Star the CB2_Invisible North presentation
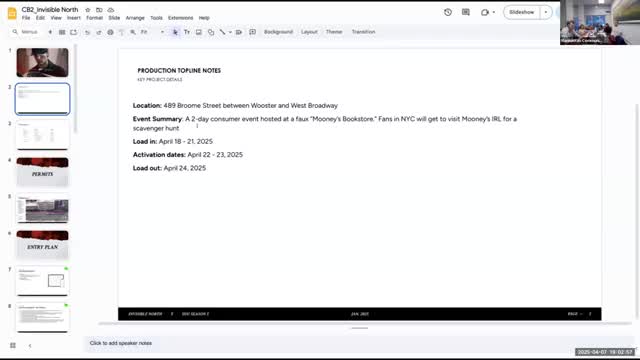This screenshot has width=640, height=360. pyautogui.click(x=88, y=10)
